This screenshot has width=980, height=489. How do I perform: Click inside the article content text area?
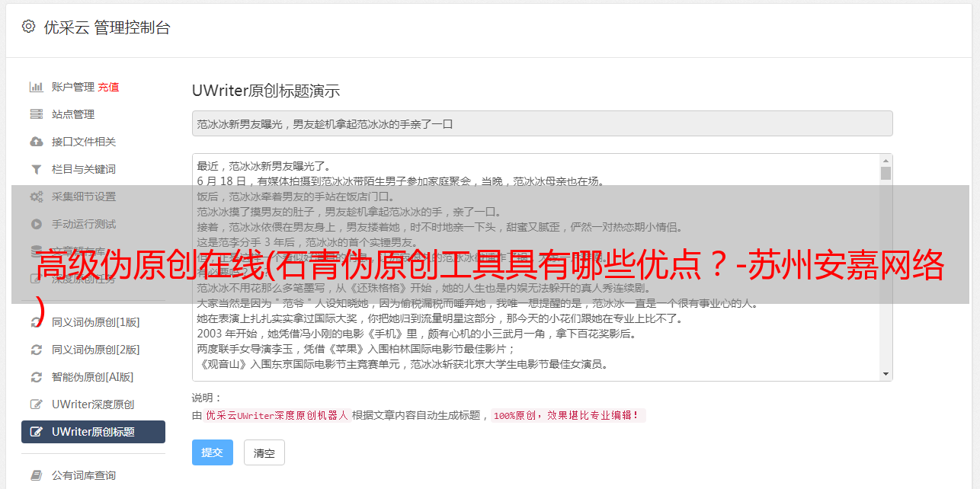pyautogui.click(x=536, y=267)
